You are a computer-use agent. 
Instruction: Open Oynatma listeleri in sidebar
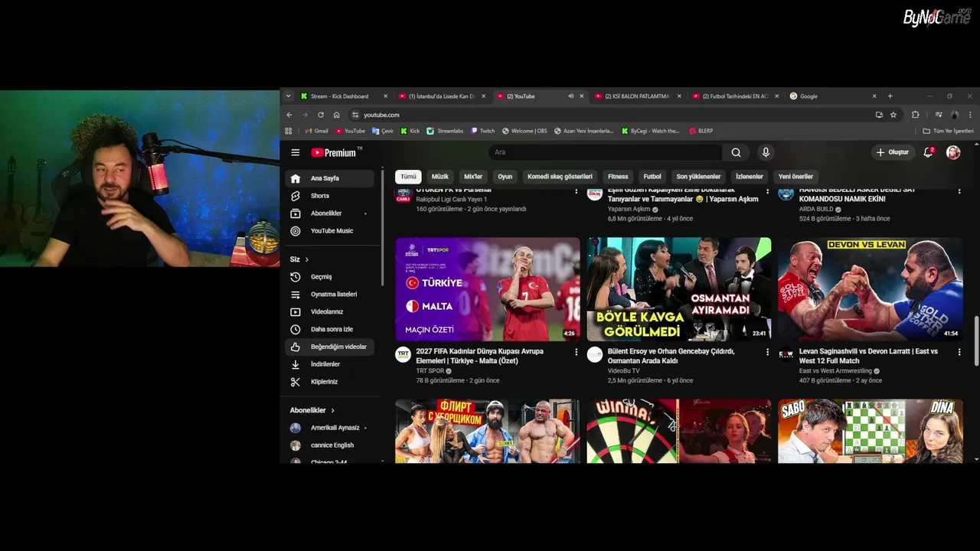330,295
